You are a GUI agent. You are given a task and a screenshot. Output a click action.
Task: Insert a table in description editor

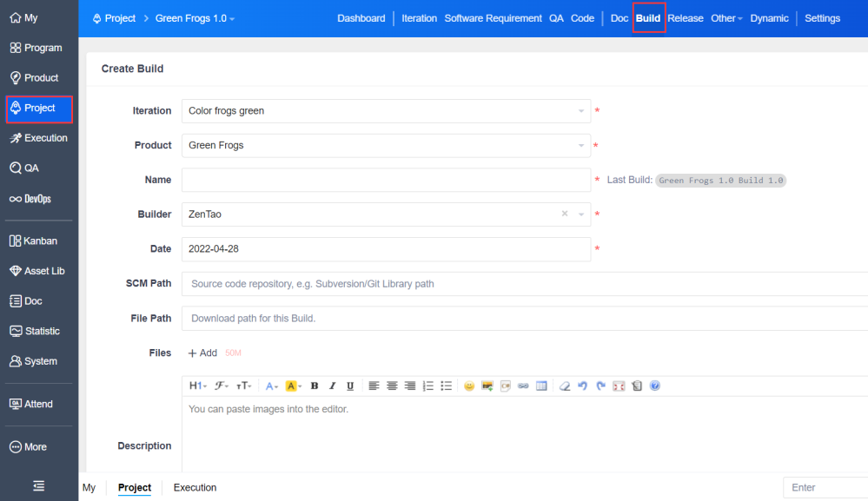541,386
